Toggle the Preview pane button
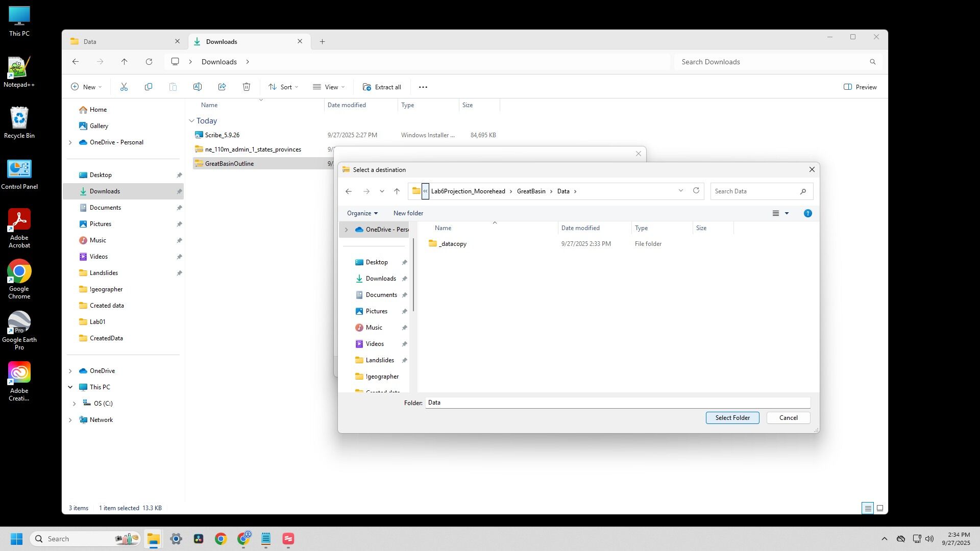 pyautogui.click(x=861, y=87)
